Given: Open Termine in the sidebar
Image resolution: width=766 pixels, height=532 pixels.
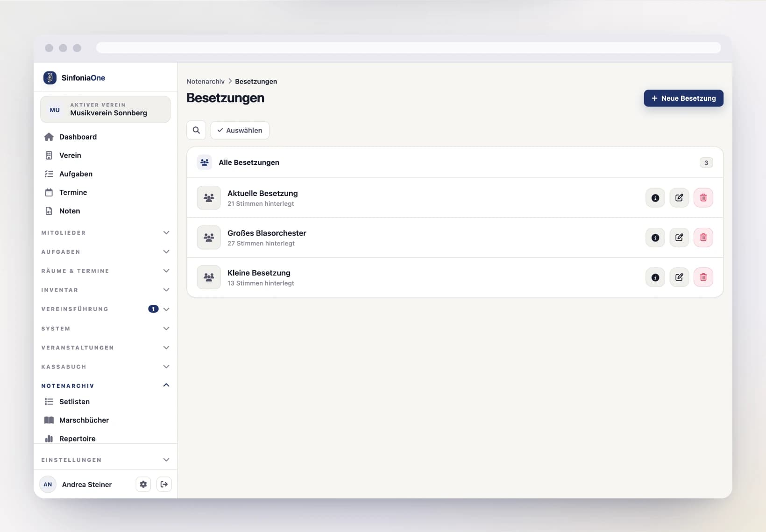Looking at the screenshot, I should [x=106, y=192].
